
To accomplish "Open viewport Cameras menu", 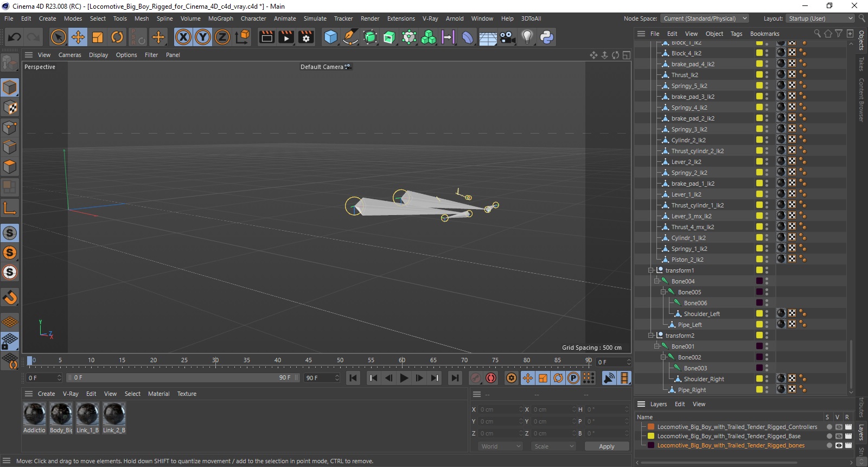I will 69,55.
